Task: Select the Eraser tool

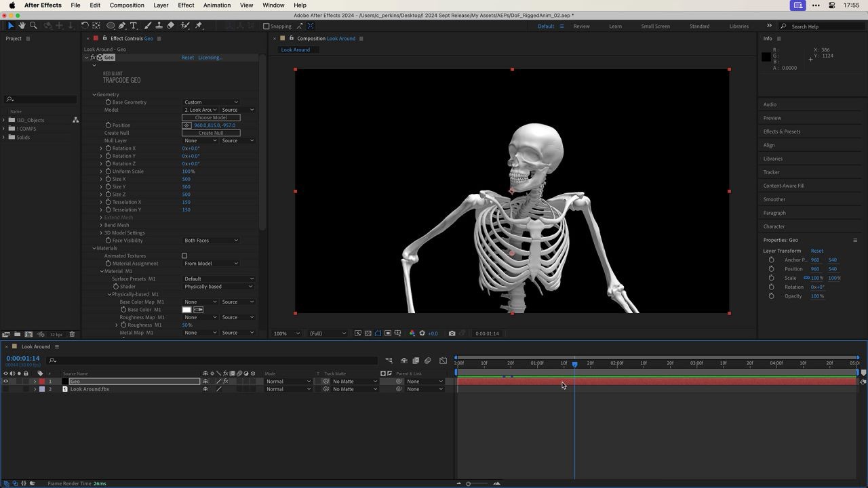Action: [171, 26]
